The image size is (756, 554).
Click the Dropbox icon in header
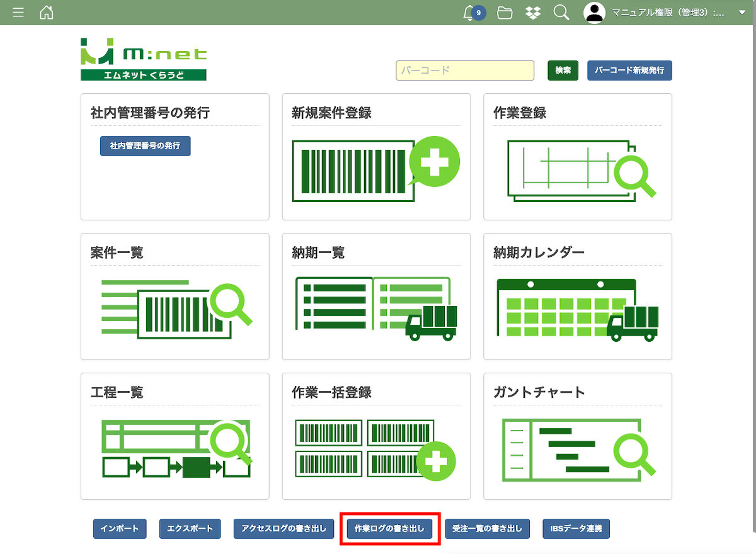(x=533, y=13)
